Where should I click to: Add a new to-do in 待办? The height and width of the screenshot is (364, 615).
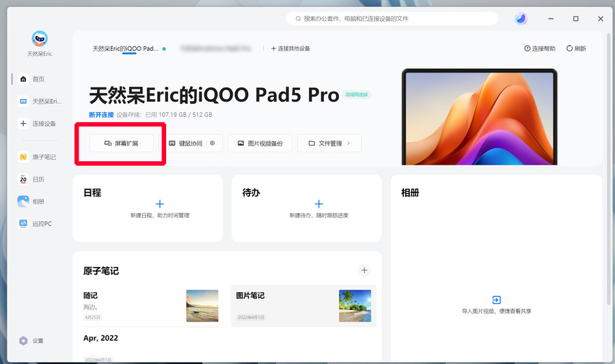coord(319,204)
